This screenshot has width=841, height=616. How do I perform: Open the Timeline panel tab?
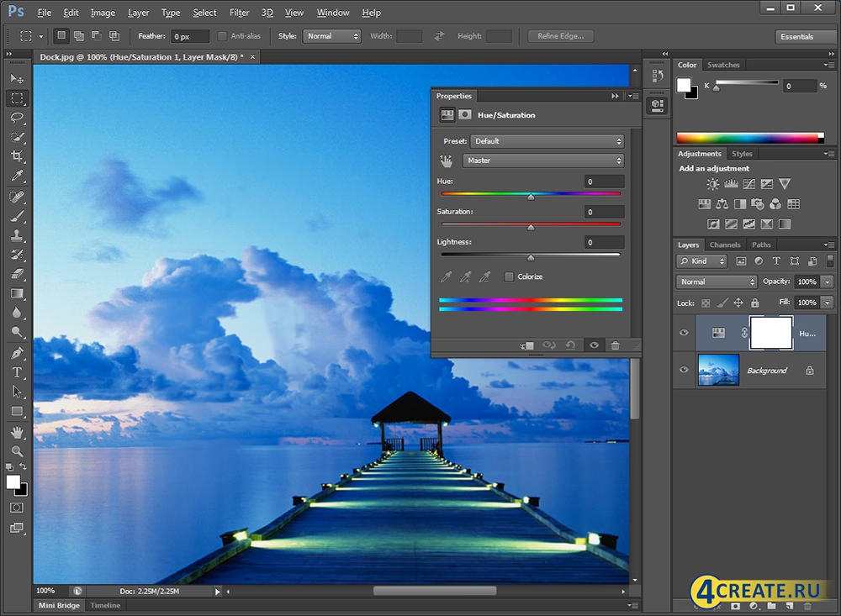105,605
